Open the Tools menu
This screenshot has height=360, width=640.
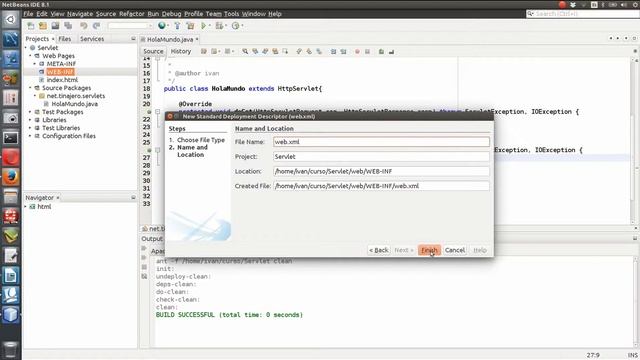coord(231,14)
